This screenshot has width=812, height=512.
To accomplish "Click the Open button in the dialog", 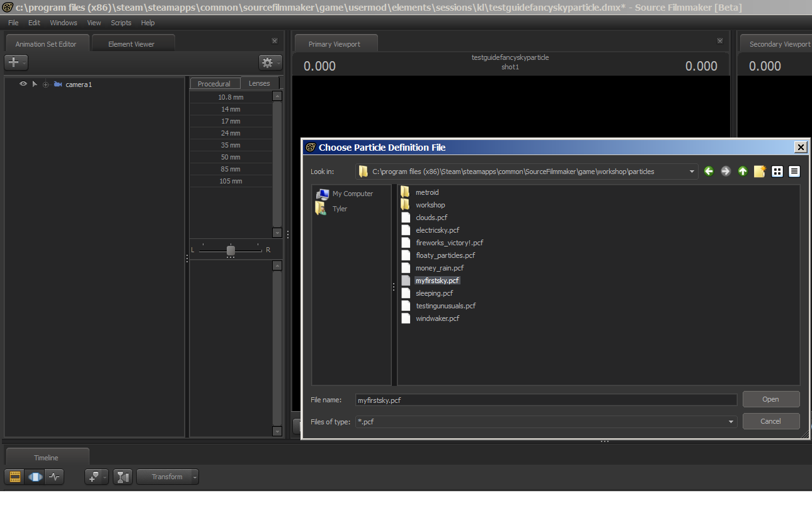I will click(x=770, y=399).
